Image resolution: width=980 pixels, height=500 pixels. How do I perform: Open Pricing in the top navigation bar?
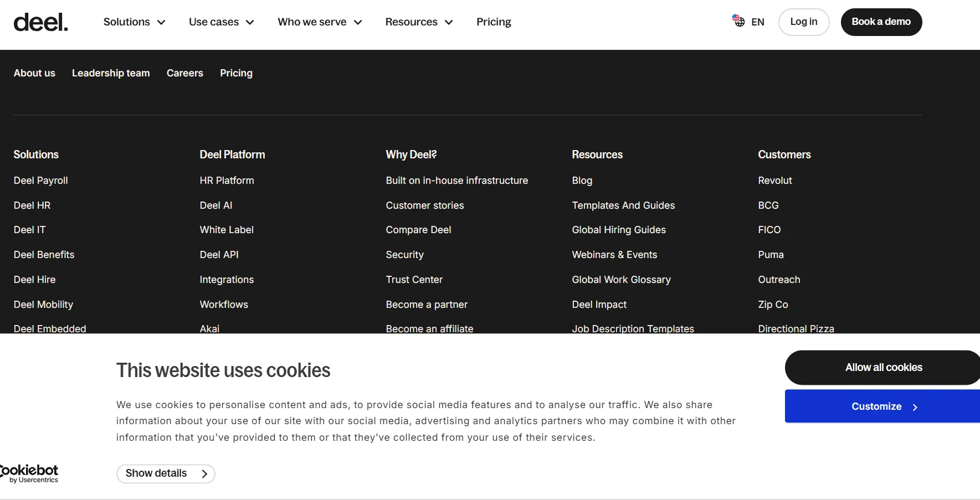coord(494,22)
